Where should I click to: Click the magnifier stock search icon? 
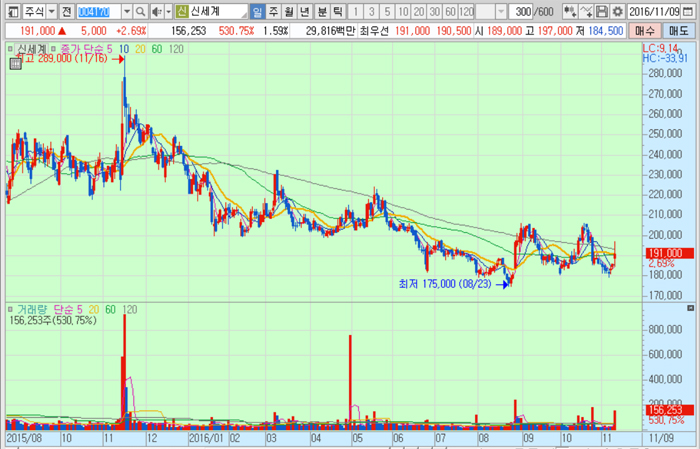click(142, 11)
